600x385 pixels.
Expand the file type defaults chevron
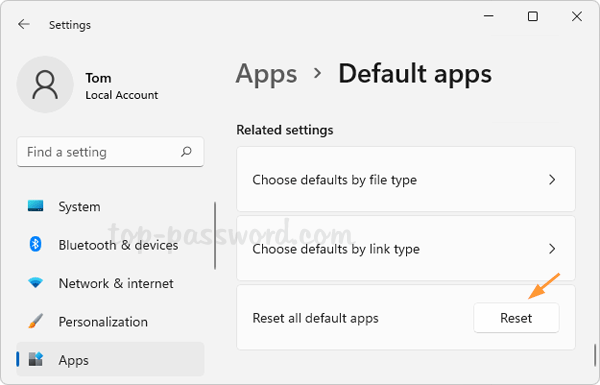point(552,179)
